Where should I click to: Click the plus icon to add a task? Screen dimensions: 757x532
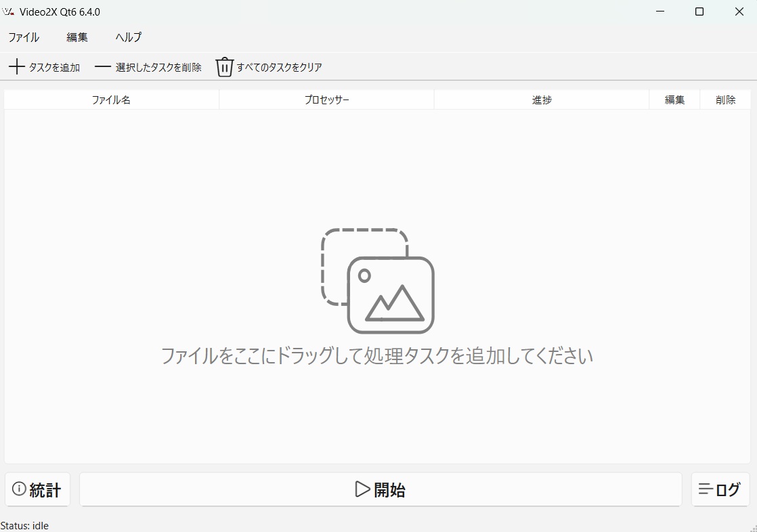(16, 67)
